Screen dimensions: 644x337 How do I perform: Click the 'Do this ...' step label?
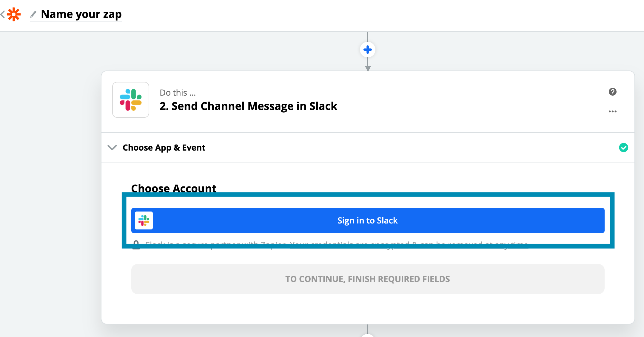[178, 93]
